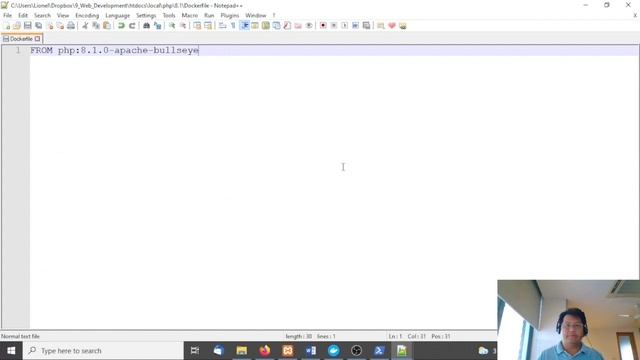Viewport: 640px width, 360px height.
Task: Click 'Normal text file' in status bar
Action: tap(20, 336)
